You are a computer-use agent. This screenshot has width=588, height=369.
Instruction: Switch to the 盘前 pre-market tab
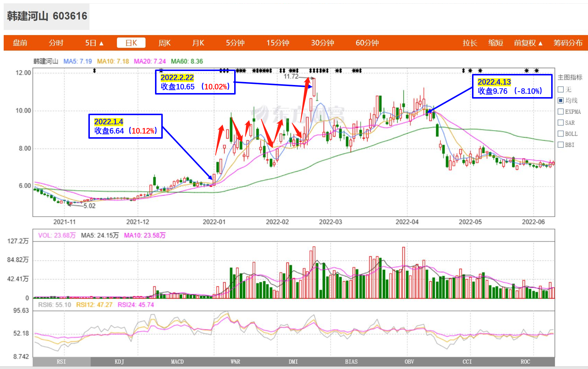coord(20,43)
